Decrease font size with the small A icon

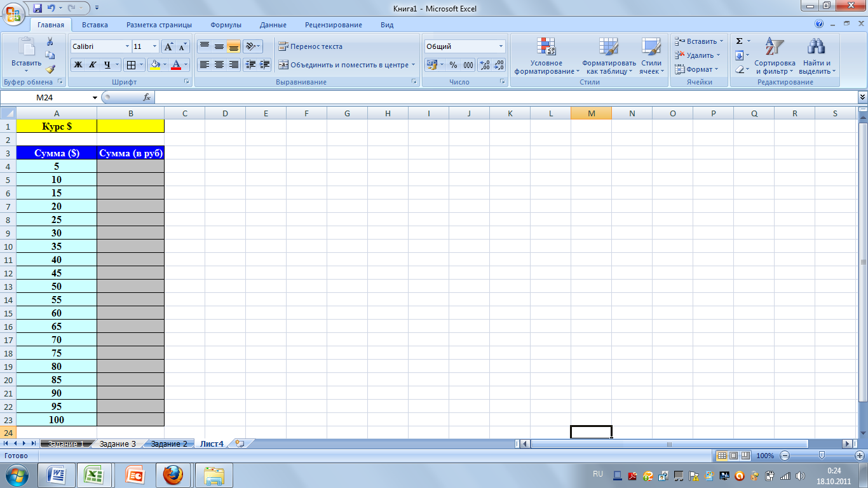click(182, 46)
